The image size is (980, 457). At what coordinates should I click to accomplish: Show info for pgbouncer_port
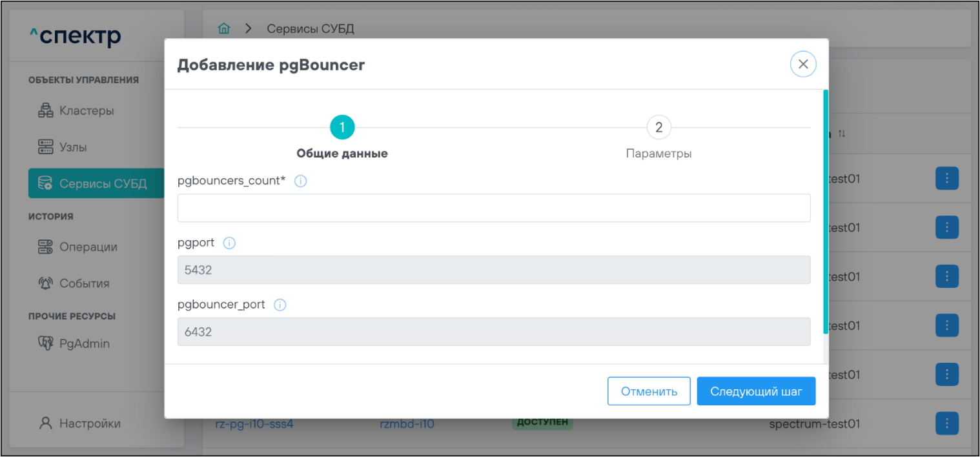pos(280,305)
